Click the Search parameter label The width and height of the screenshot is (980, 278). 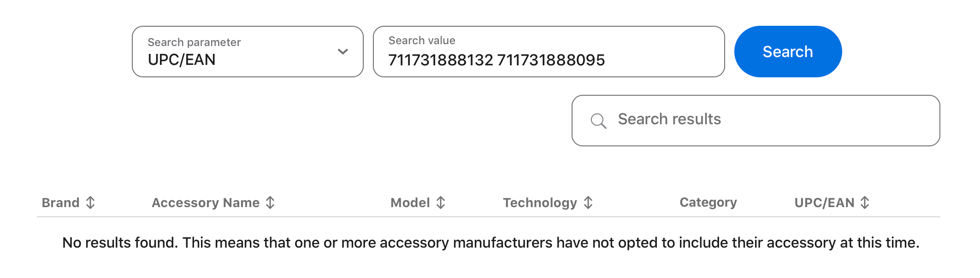[x=194, y=42]
